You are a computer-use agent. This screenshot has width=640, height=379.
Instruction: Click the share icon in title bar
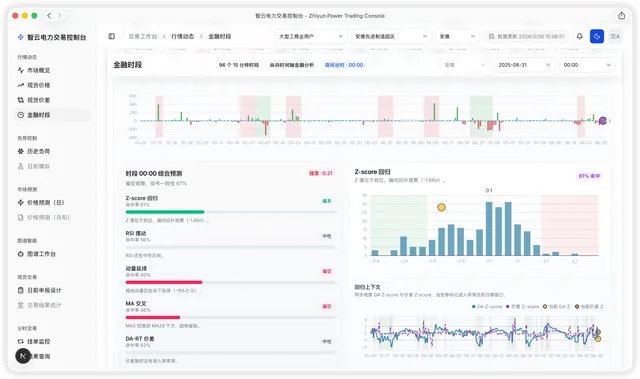622,16
